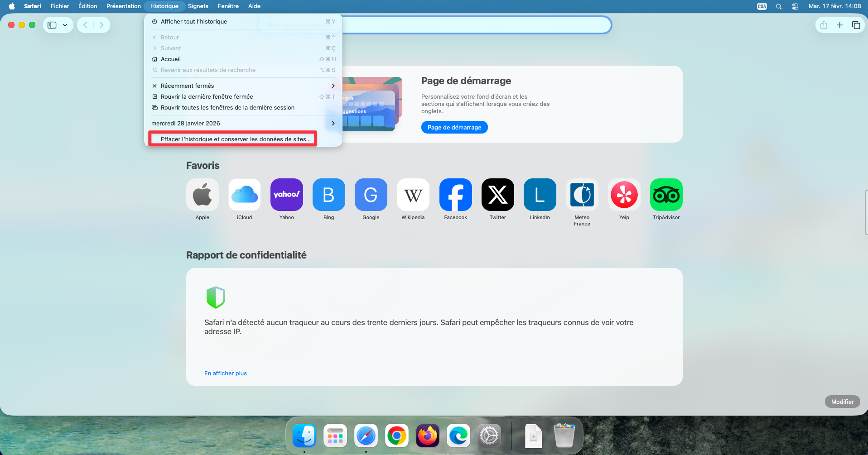Image resolution: width=868 pixels, height=455 pixels.
Task: Click the date and time in menu bar
Action: 834,6
